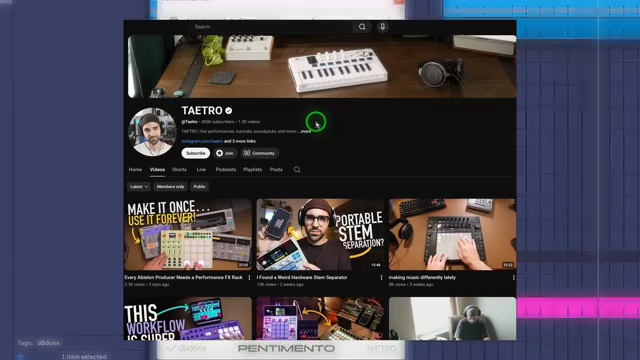Screen dimensions: 640x360
Task: Activate voice search microphone icon
Action: click(x=382, y=27)
